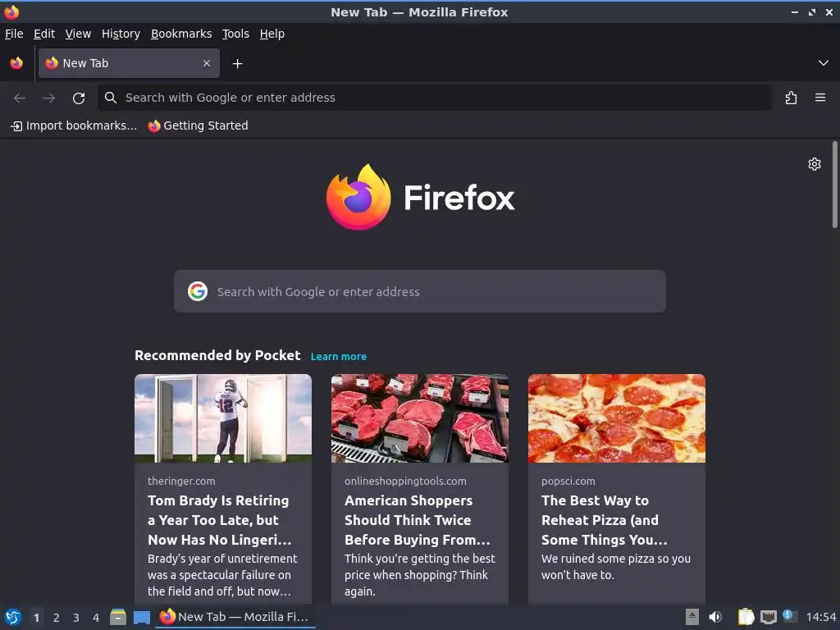Switch to workspace 2 on taskbar
Screen dimensions: 840x630
point(57,618)
